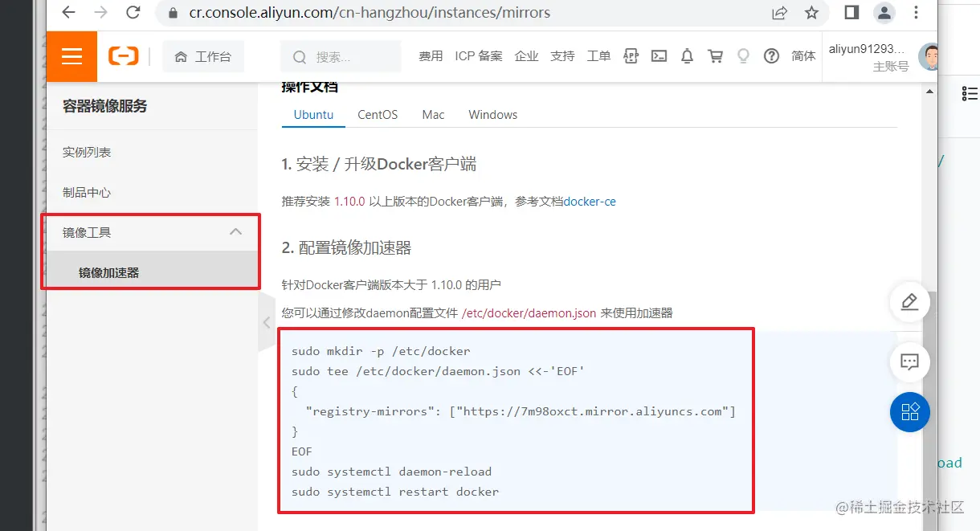Viewport: 980px width, 531px height.
Task: Select 镜像加速器 in the sidebar
Action: point(109,273)
